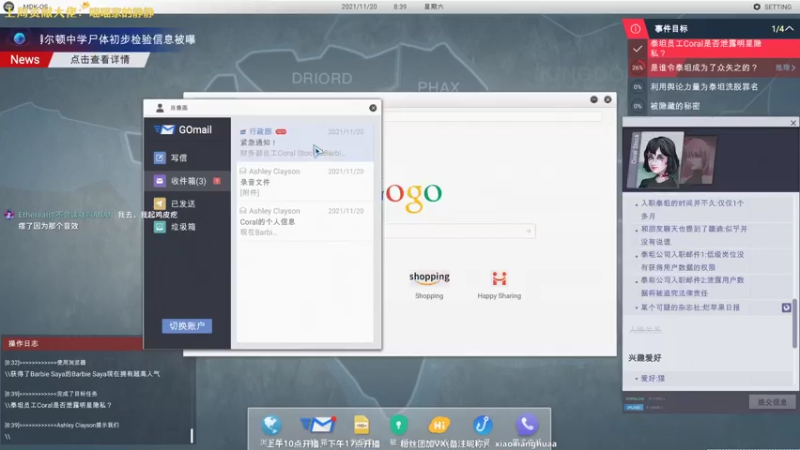
Task: Open 推理 arrow on the second objective
Action: coord(786,67)
